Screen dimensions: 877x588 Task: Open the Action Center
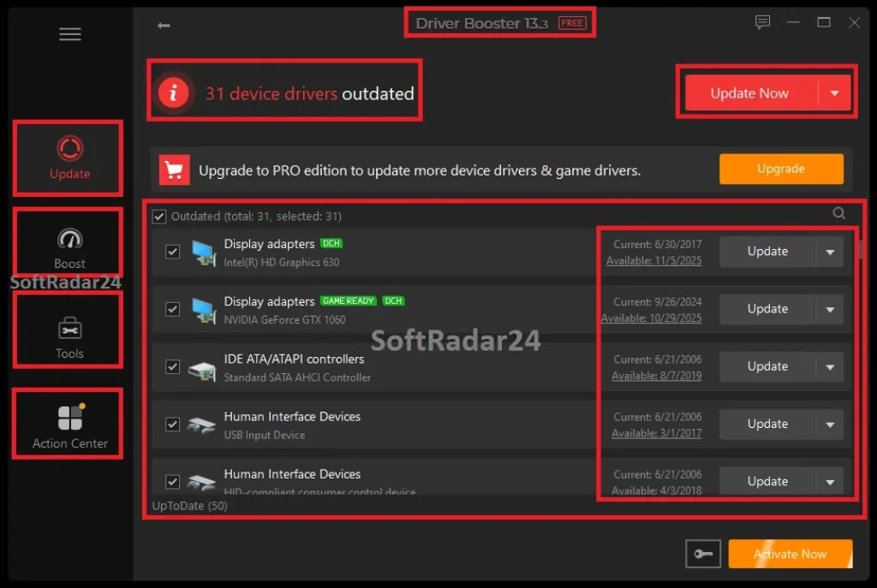[x=69, y=424]
